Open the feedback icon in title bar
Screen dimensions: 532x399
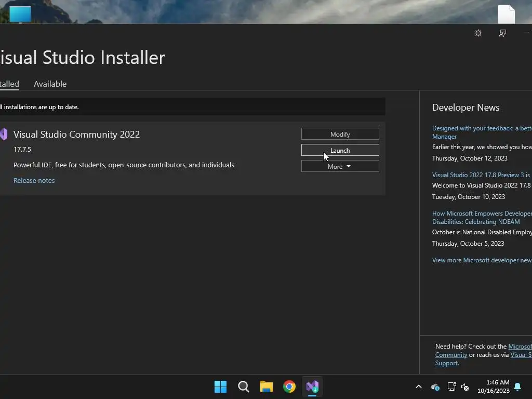pyautogui.click(x=502, y=33)
